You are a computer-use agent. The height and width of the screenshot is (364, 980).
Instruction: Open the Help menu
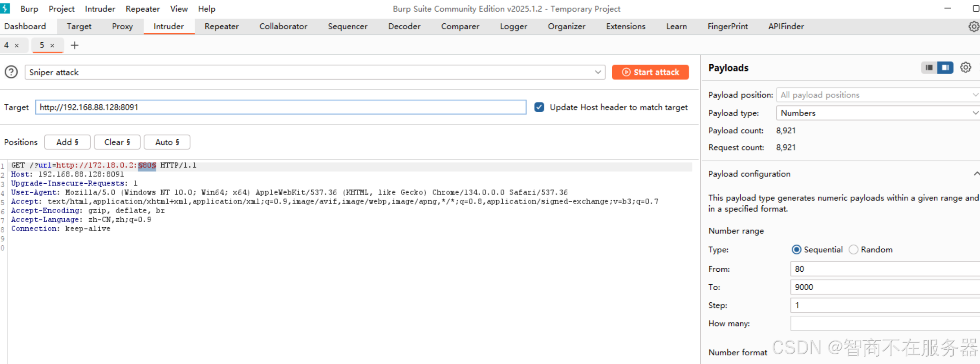point(207,9)
